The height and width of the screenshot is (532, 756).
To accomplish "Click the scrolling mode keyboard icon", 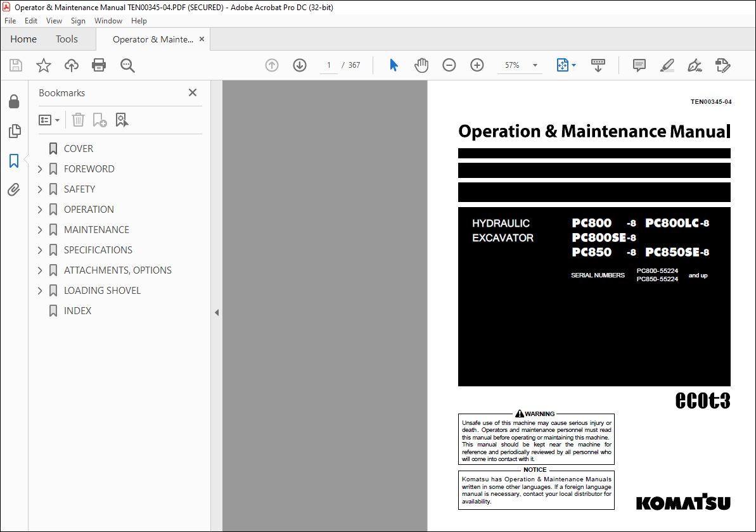I will [x=598, y=65].
